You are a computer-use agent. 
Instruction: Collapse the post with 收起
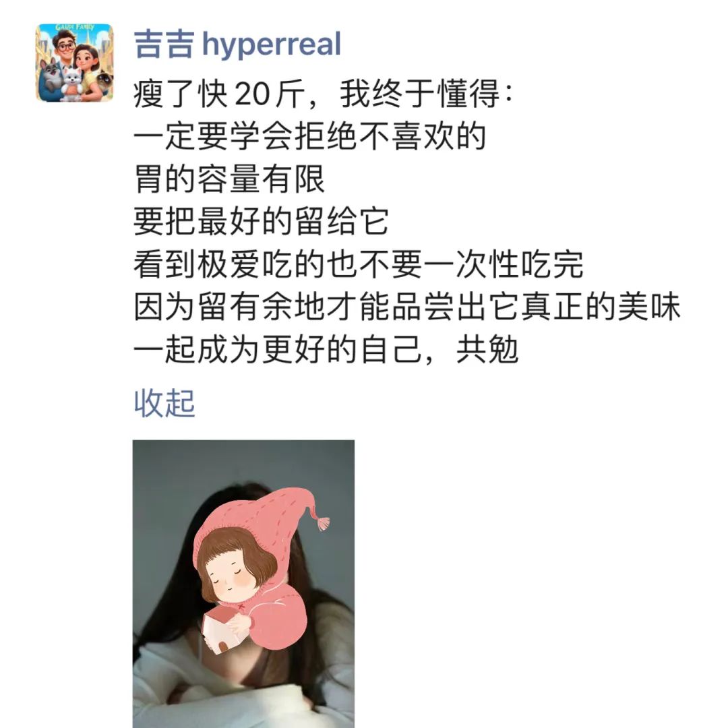pos(164,403)
